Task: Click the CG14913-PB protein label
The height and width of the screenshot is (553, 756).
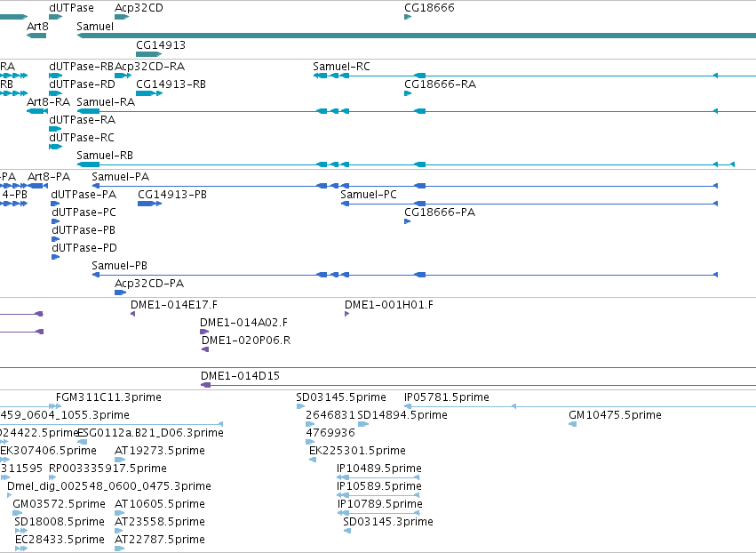Action: point(172,195)
